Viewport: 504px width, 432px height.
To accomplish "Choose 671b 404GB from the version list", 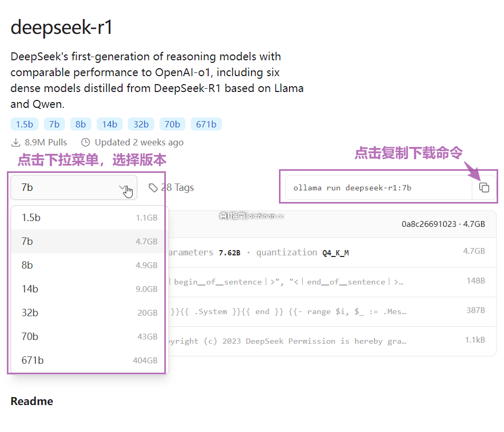I will click(89, 360).
